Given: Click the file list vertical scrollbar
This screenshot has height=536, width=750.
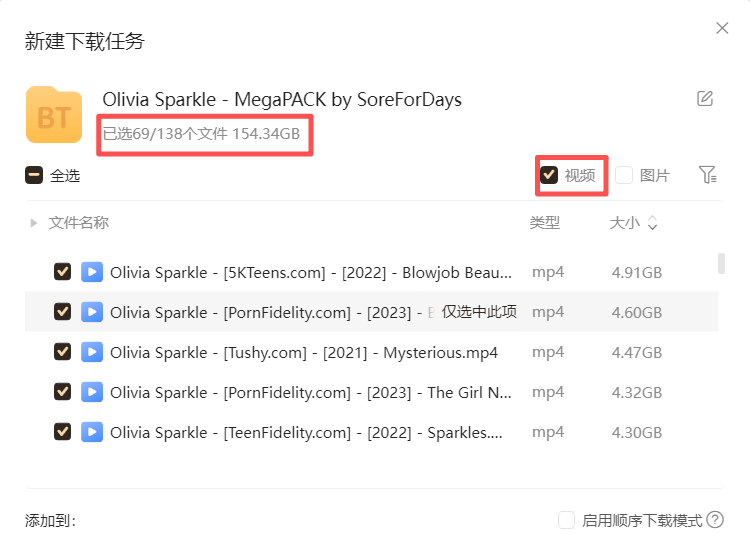Looking at the screenshot, I should click(x=721, y=263).
